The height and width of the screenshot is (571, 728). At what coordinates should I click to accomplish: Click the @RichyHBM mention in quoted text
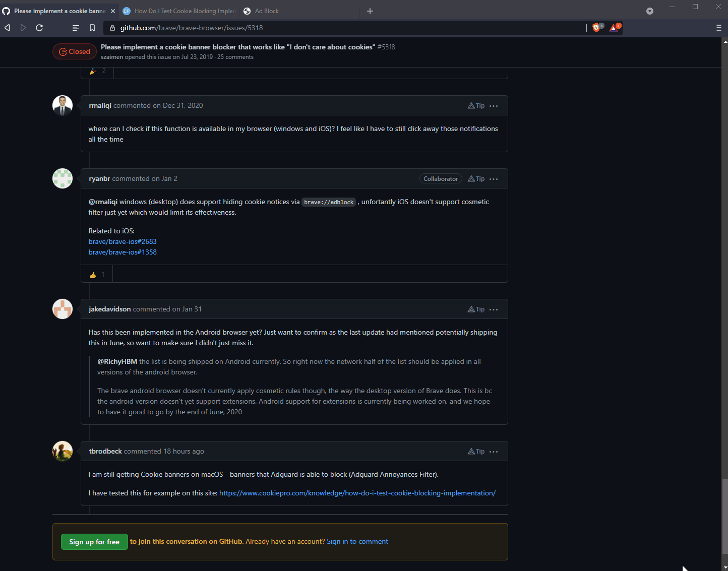pyautogui.click(x=117, y=361)
